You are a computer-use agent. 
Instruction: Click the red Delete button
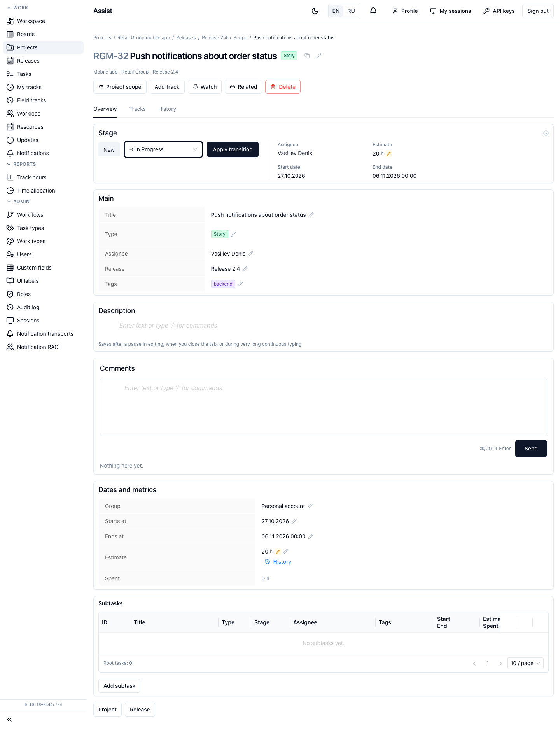pos(283,87)
